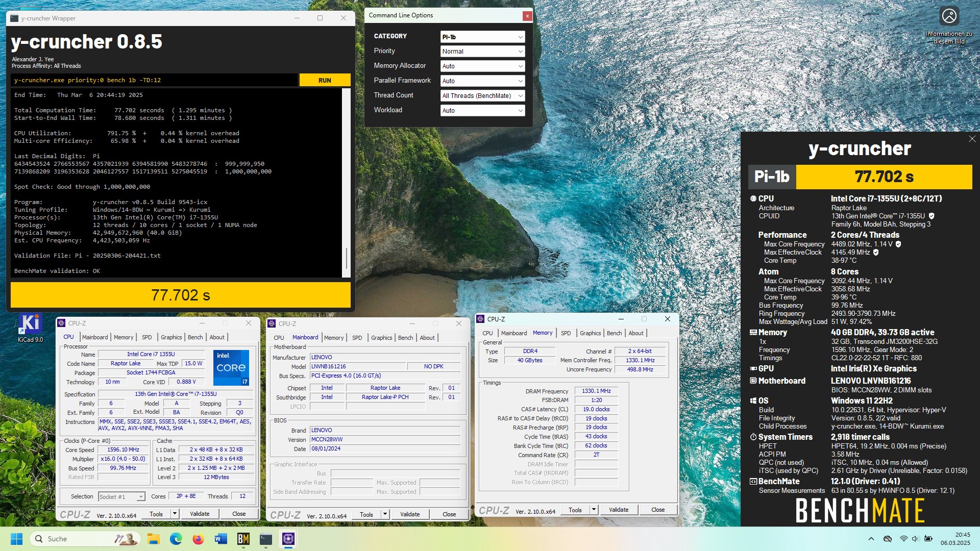The height and width of the screenshot is (551, 980).
Task: Open the battery tray icon
Action: click(928, 539)
